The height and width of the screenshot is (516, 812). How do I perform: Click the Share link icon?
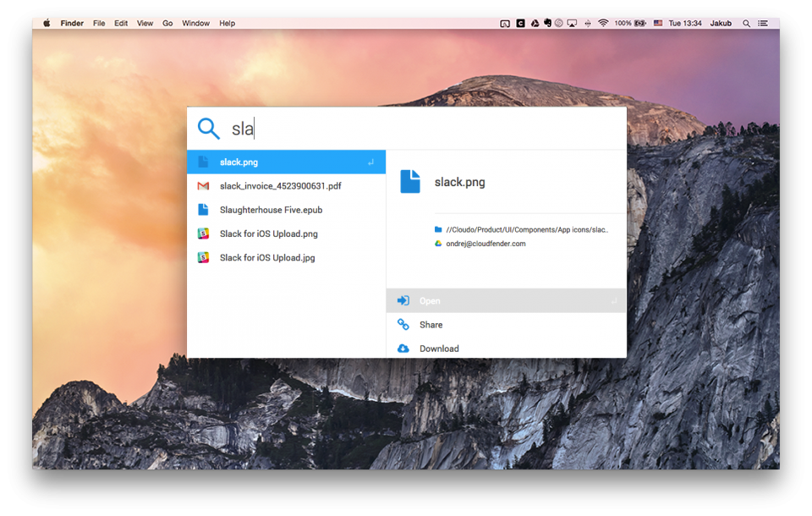(403, 324)
